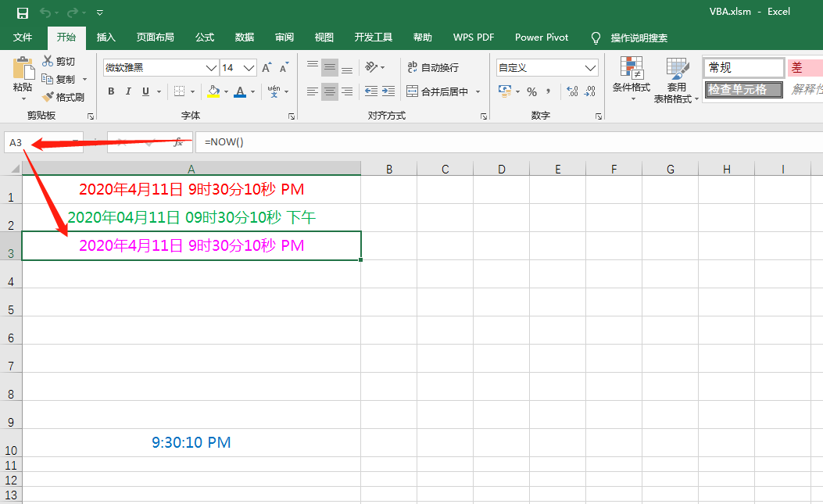Viewport: 823px width, 504px height.
Task: Switch to the WPS PDF tab
Action: (x=474, y=38)
